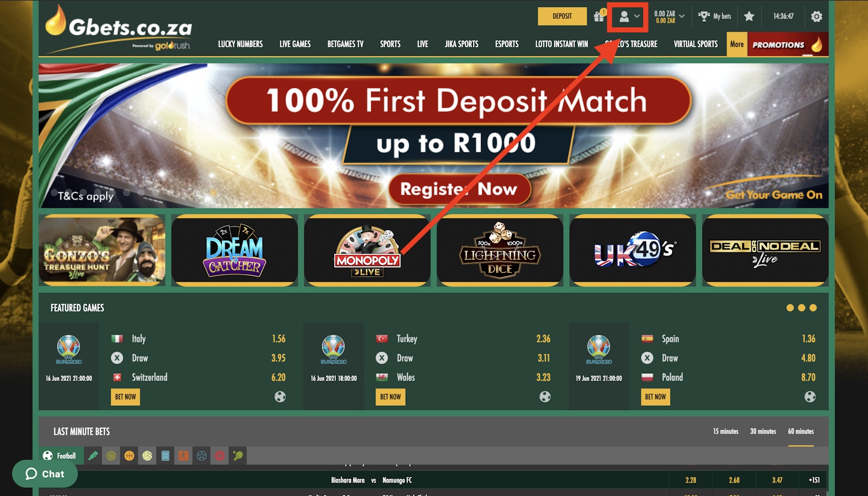Image resolution: width=868 pixels, height=496 pixels.
Task: Select 15 minutes filter
Action: [725, 431]
